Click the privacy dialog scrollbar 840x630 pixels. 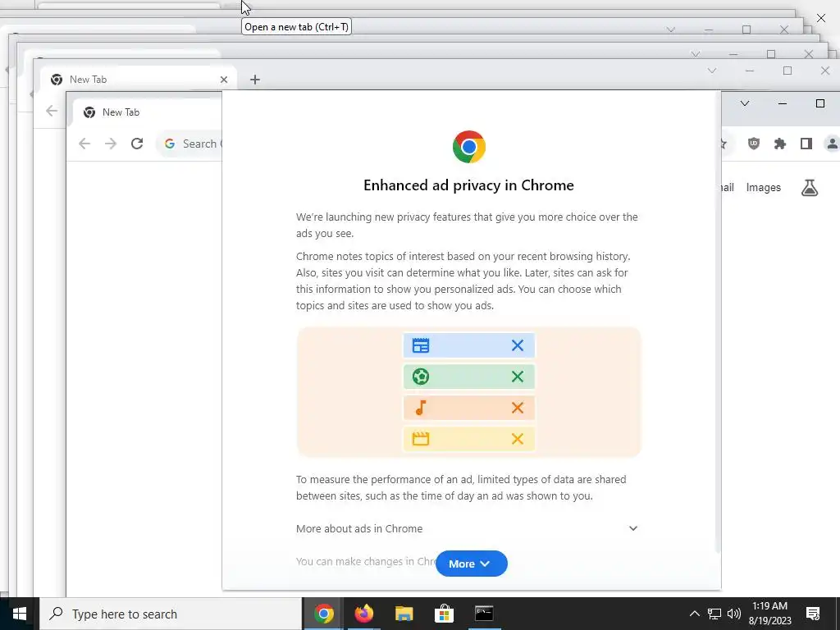point(717,322)
